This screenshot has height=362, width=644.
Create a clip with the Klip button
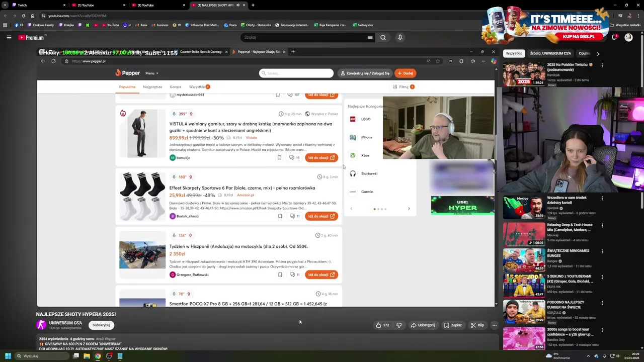click(477, 325)
